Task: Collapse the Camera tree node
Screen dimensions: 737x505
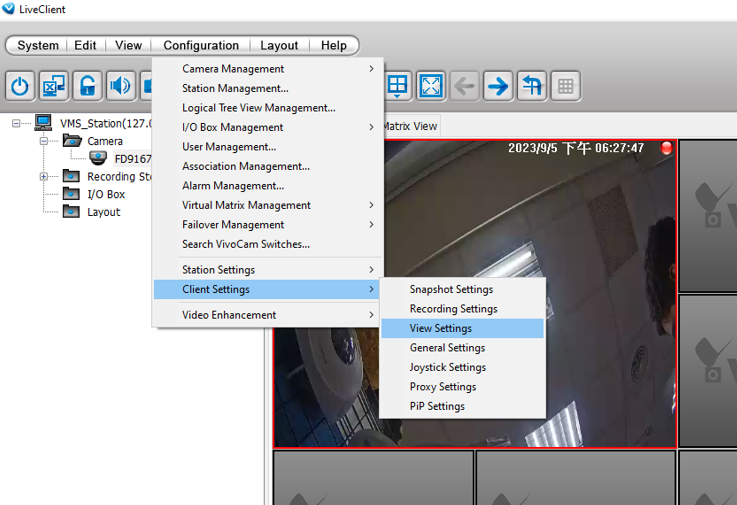Action: pyautogui.click(x=44, y=141)
